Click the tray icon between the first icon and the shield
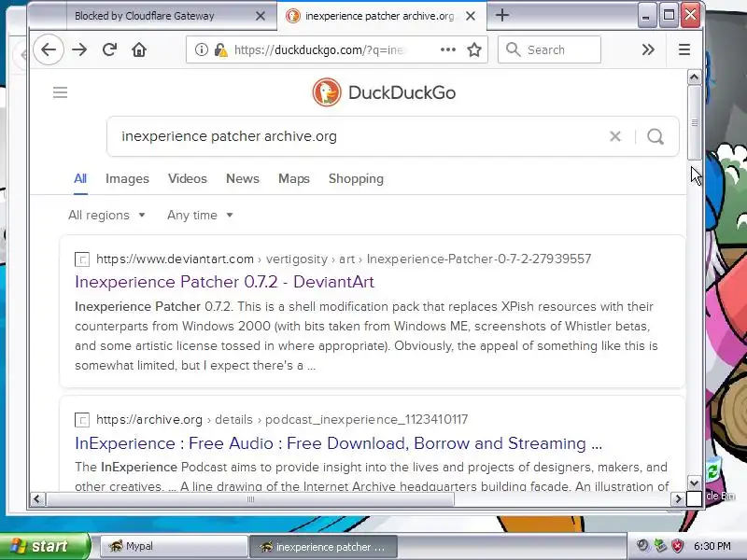The width and height of the screenshot is (747, 560). pyautogui.click(x=660, y=546)
